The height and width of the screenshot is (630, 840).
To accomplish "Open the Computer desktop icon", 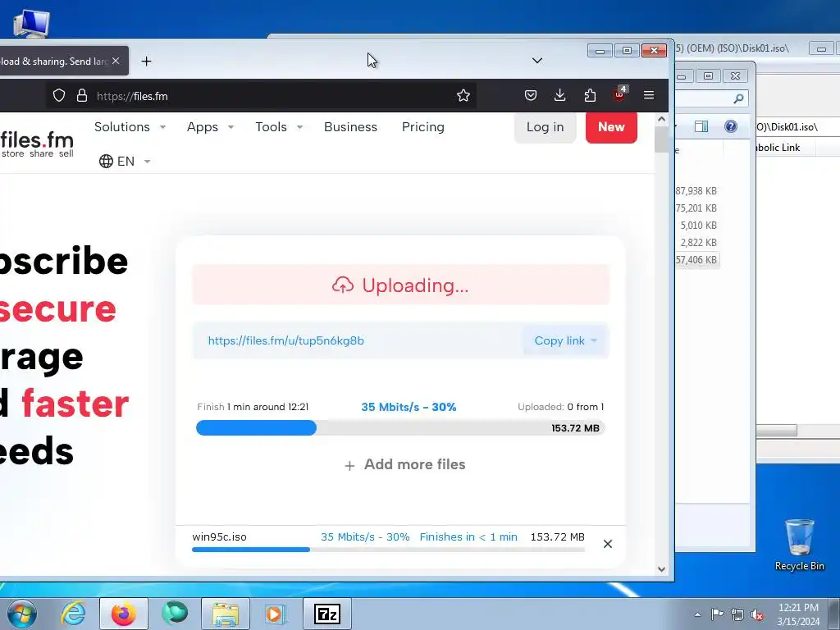I will 32,22.
